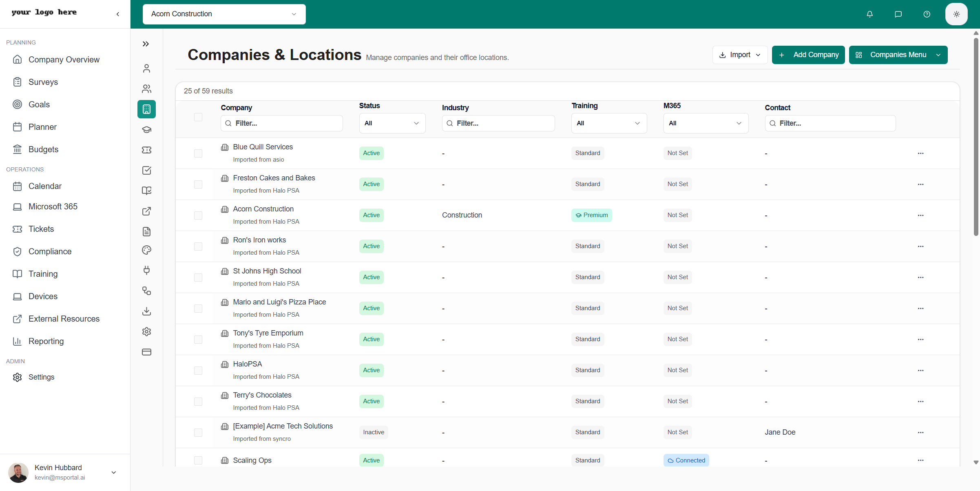Check the checkbox for Blue Quill Services row
Screen dimensions: 980x491
(x=198, y=153)
